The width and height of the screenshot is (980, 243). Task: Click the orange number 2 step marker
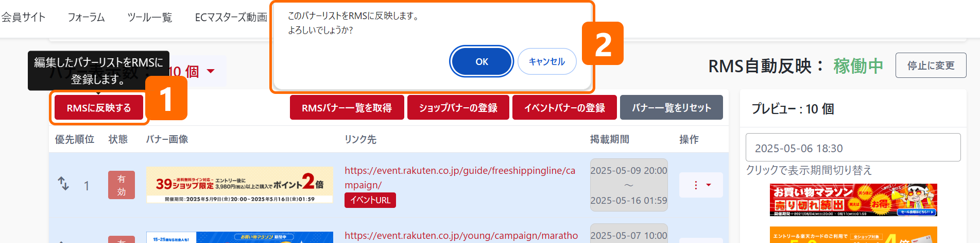pyautogui.click(x=603, y=43)
